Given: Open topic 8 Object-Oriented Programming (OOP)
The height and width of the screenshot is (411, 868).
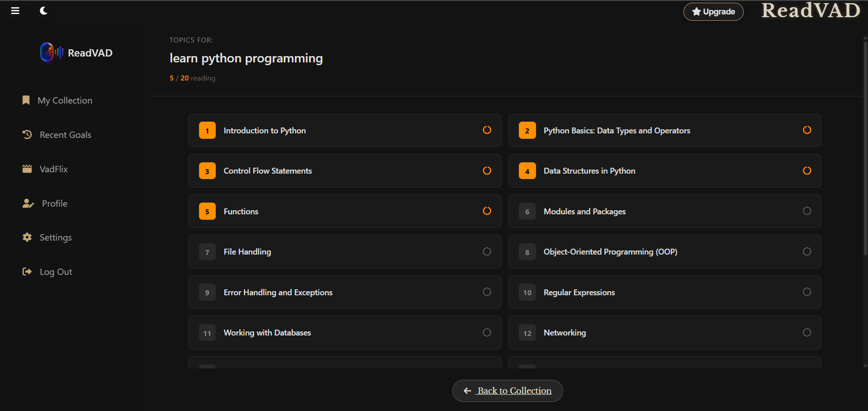Looking at the screenshot, I should point(664,252).
